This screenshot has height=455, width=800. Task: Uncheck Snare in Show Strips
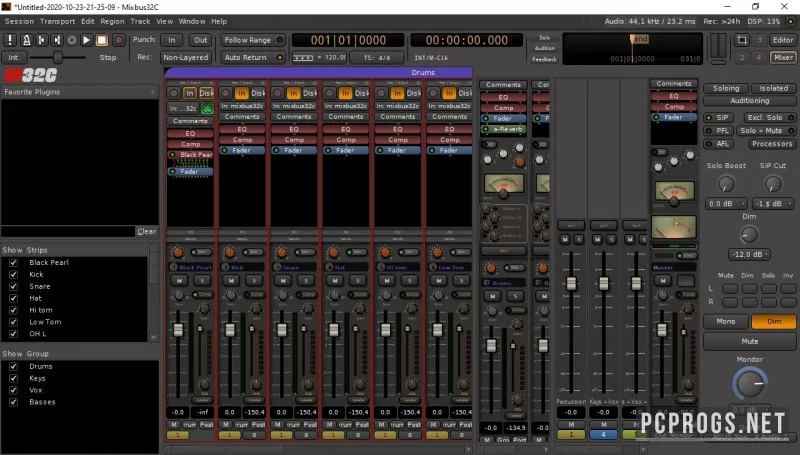tap(13, 286)
